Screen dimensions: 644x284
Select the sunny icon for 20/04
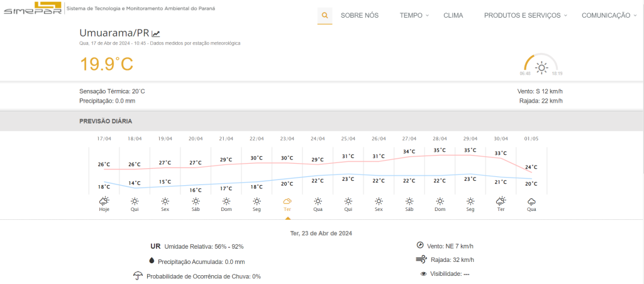pos(196,201)
